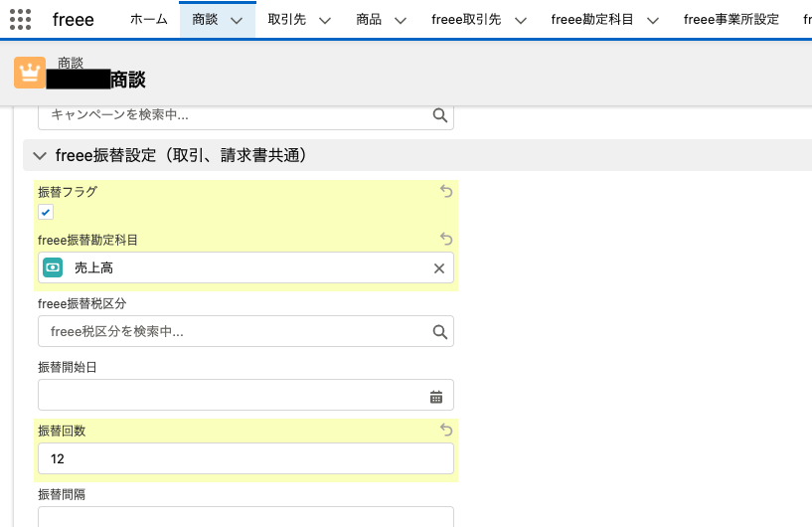The width and height of the screenshot is (812, 527).
Task: Open the 商談 tab dropdown arrow
Action: [237, 21]
